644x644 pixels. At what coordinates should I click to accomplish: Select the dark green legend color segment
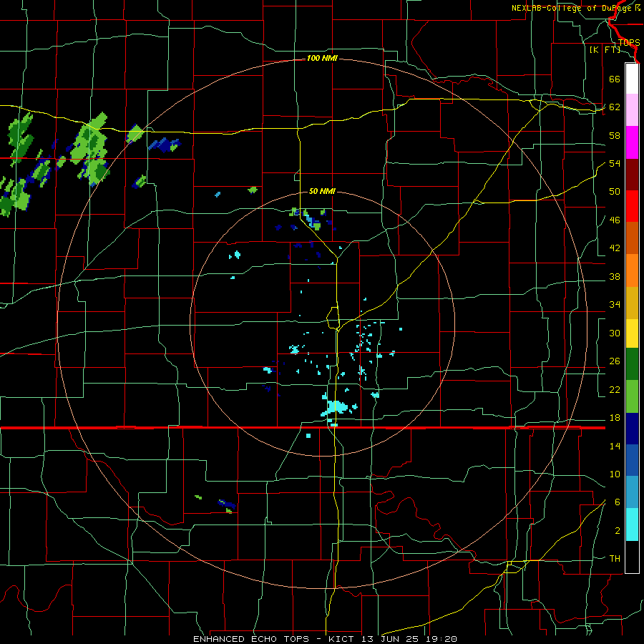pyautogui.click(x=632, y=364)
